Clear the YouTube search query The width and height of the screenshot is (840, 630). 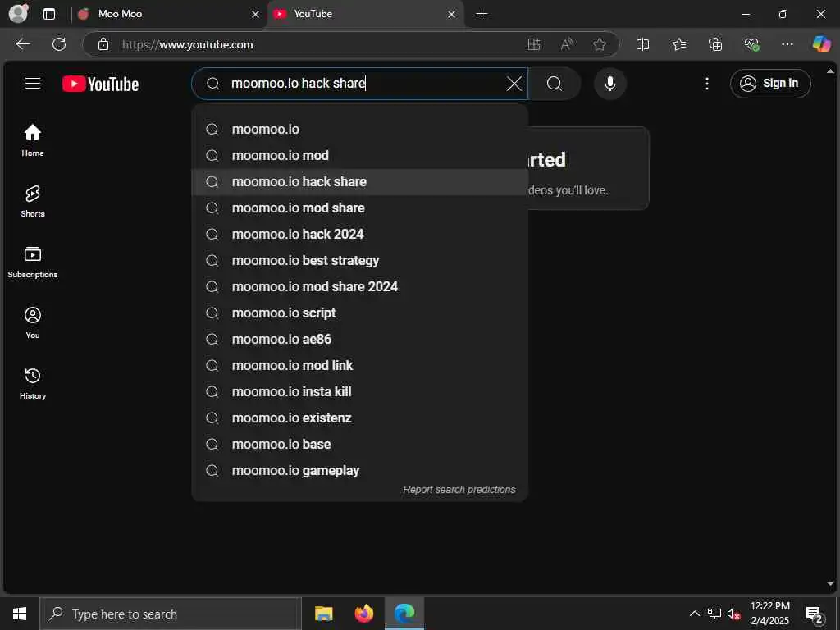tap(514, 84)
